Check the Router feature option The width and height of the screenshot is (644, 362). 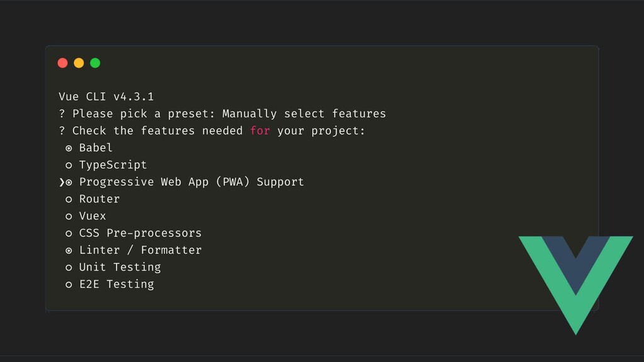tap(69, 199)
